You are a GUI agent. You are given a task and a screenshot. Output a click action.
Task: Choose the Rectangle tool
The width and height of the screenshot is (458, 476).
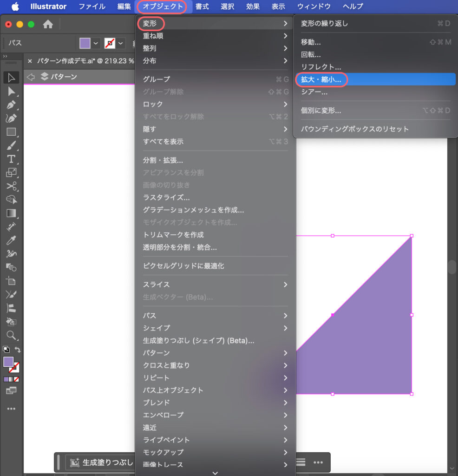pos(11,132)
